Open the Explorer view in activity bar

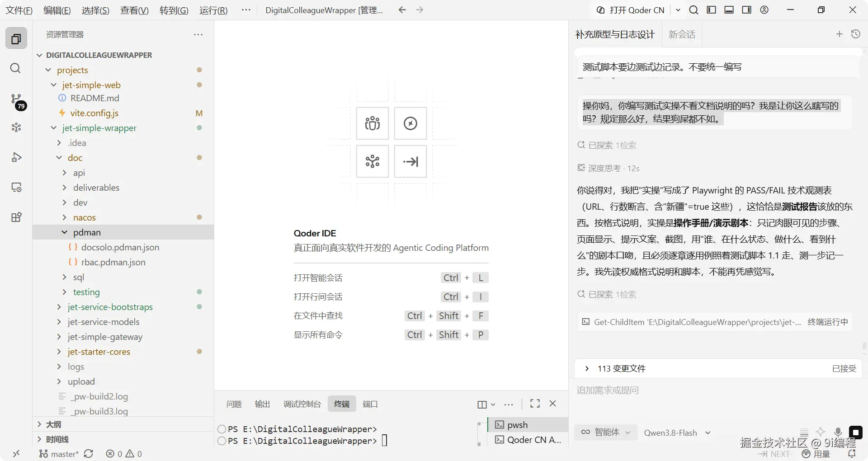pos(16,39)
